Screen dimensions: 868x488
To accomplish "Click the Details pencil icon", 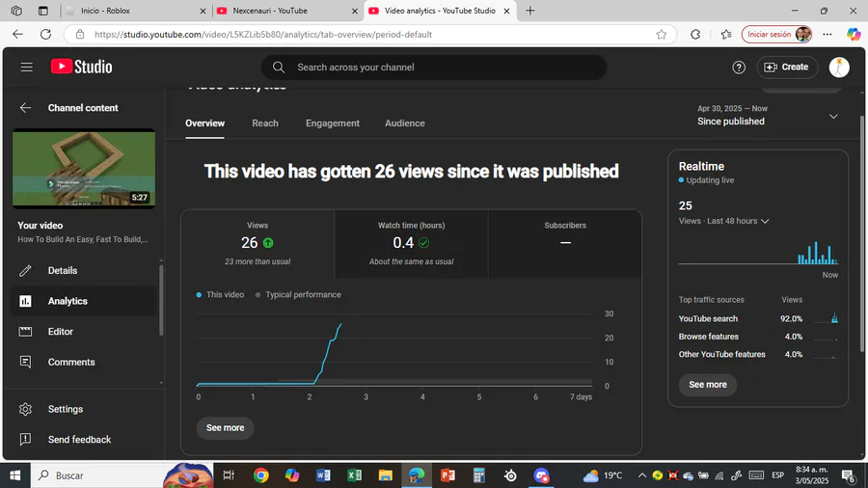I will coord(25,271).
